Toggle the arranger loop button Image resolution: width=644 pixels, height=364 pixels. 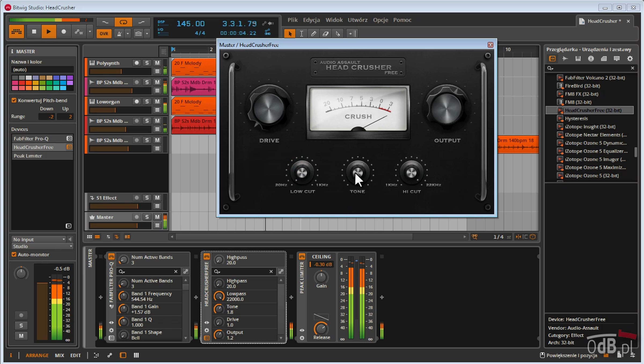click(x=123, y=22)
